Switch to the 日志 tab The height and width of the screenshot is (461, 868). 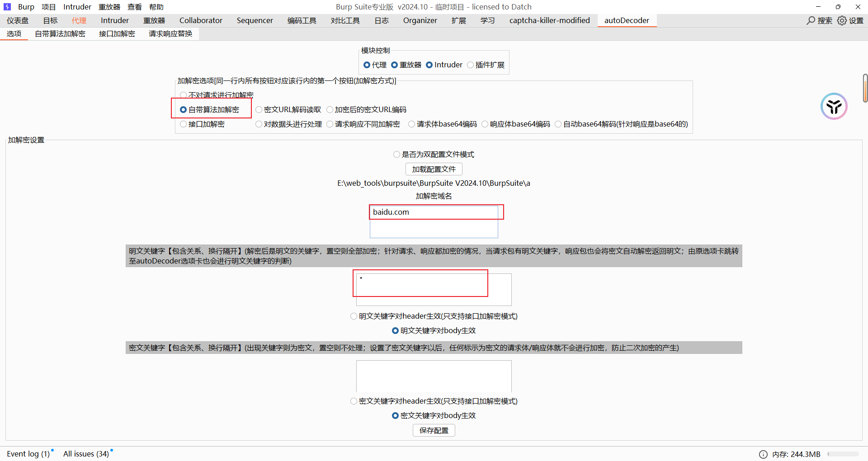[x=382, y=20]
